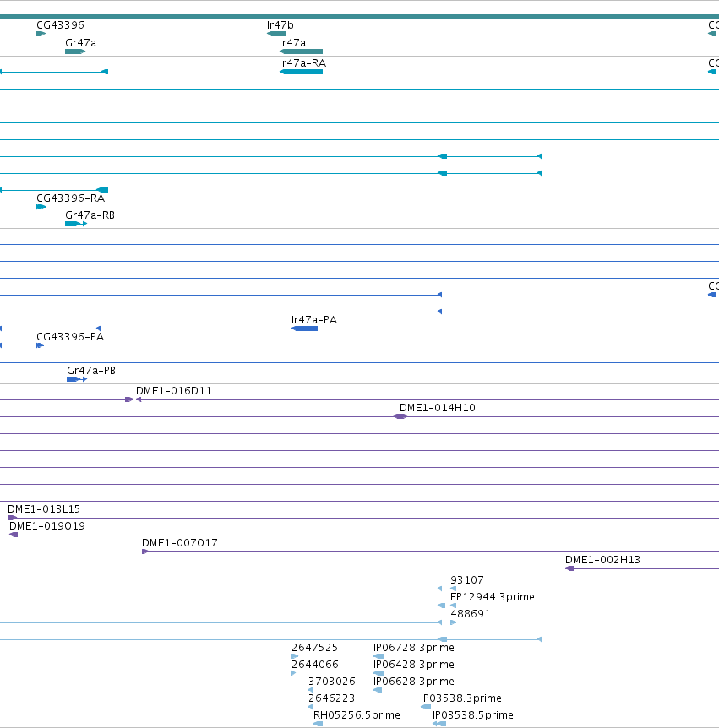Select the IP03538.5prime feature
The image size is (719, 728).
tap(439, 724)
